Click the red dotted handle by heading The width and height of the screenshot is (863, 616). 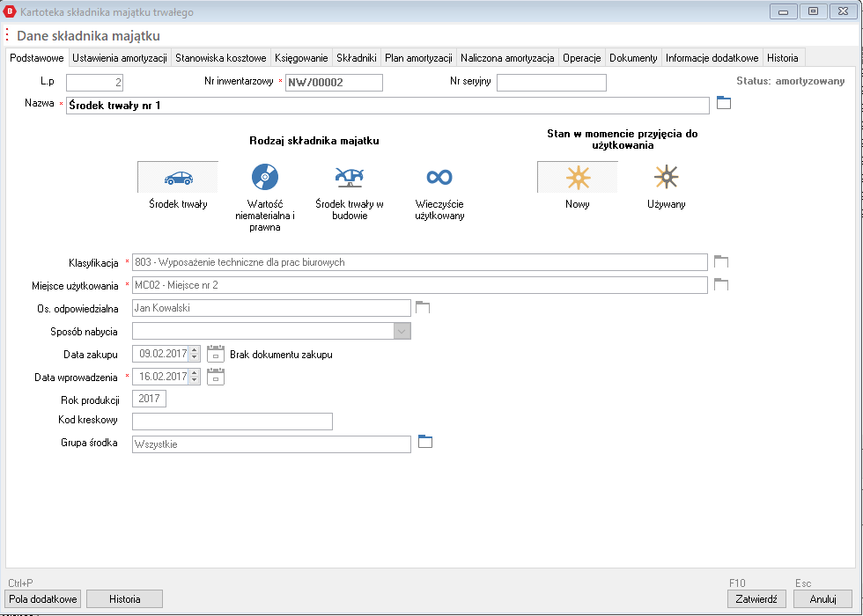coord(7,35)
